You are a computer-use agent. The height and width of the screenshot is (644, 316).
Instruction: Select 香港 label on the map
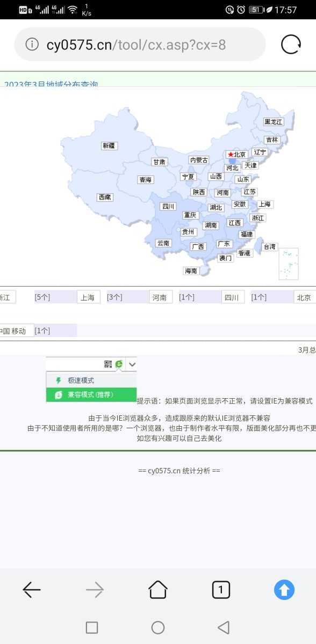coord(245,253)
